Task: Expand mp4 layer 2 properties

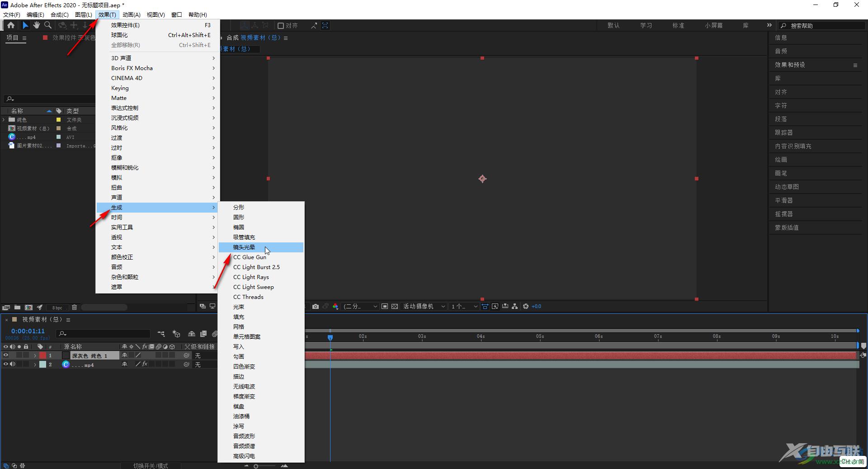Action: pyautogui.click(x=35, y=365)
